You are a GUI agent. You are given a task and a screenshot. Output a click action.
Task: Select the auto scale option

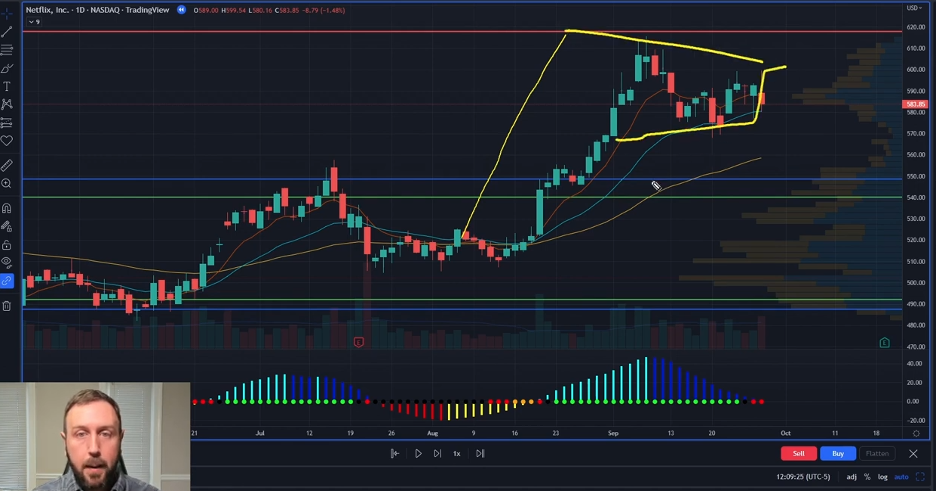[901, 477]
